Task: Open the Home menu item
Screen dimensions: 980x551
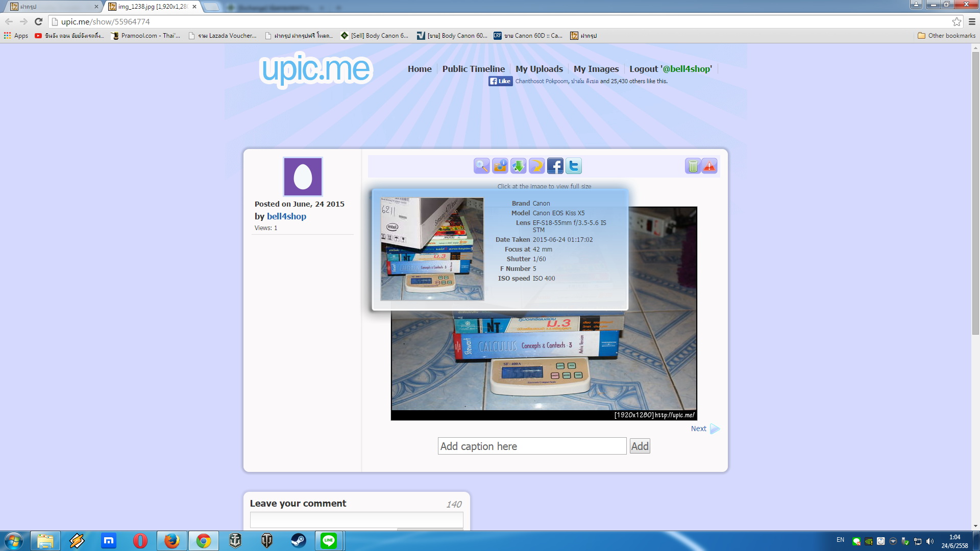Action: point(419,69)
